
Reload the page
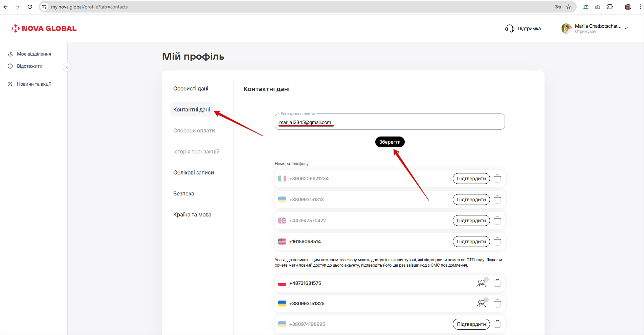(30, 7)
